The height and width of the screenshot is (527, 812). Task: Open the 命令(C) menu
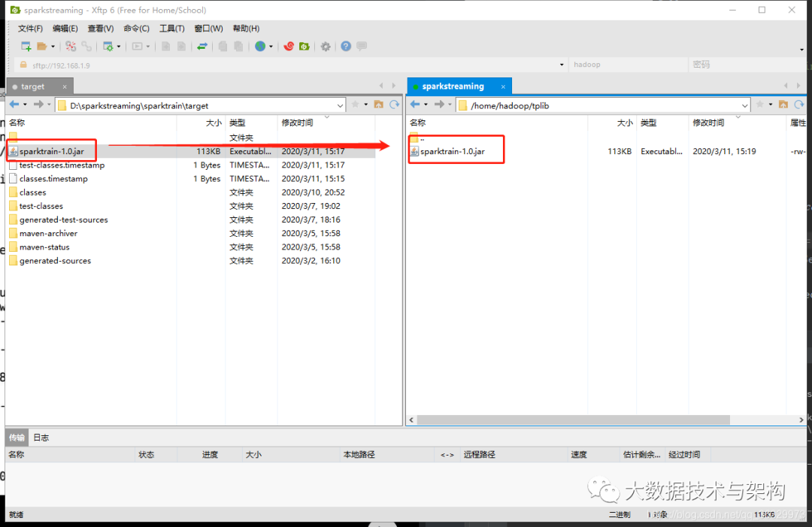point(136,29)
